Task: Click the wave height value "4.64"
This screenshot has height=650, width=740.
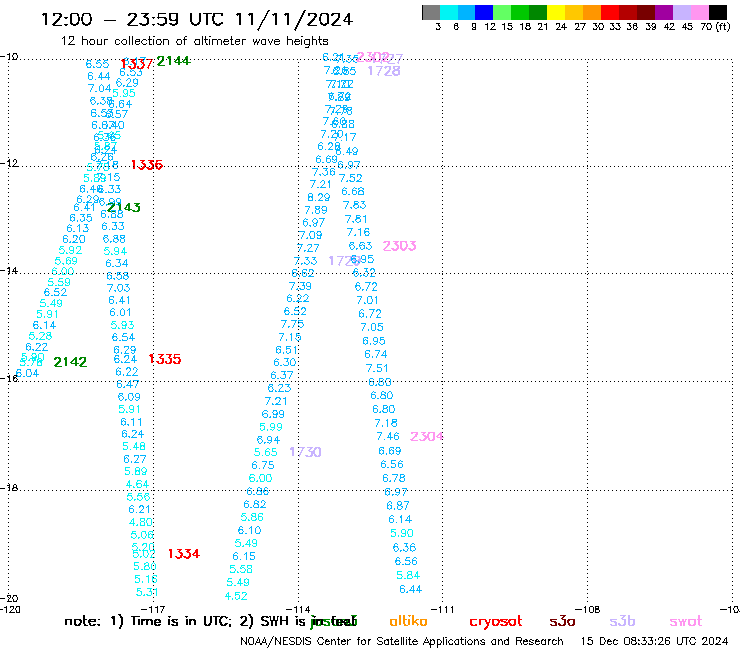Action: (137, 484)
